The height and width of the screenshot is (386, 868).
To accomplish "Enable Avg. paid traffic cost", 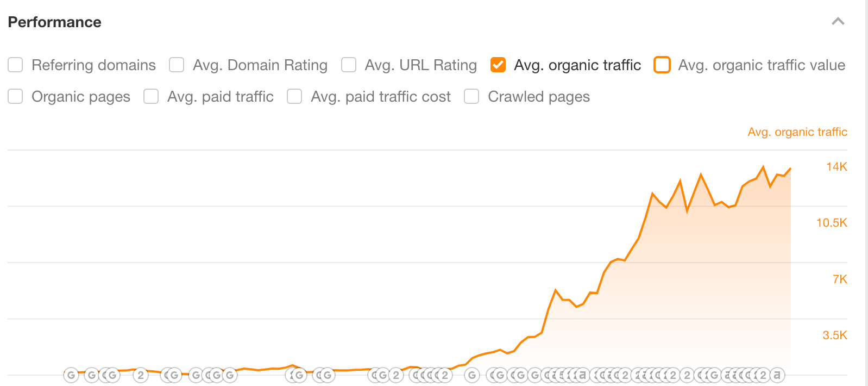I will pos(294,96).
